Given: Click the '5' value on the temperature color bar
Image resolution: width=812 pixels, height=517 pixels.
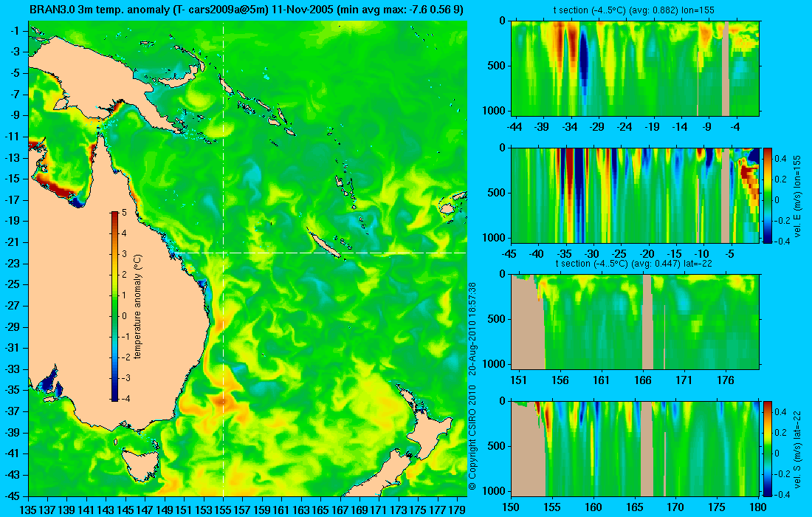Looking at the screenshot, I should point(124,213).
